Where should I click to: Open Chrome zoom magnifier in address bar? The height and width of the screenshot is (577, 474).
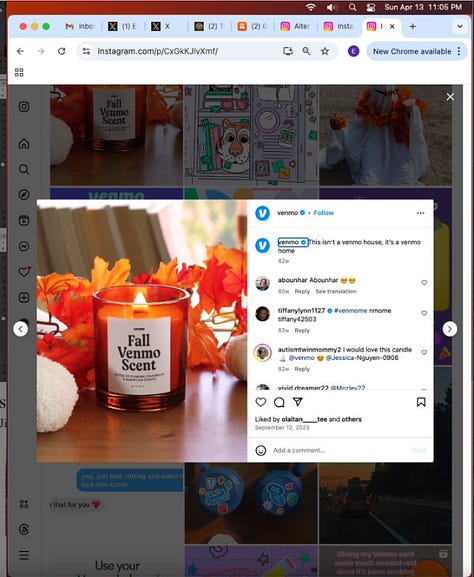306,51
